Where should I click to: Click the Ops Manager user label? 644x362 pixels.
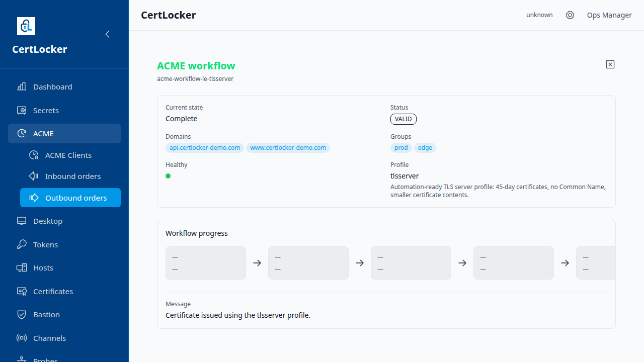pos(609,15)
